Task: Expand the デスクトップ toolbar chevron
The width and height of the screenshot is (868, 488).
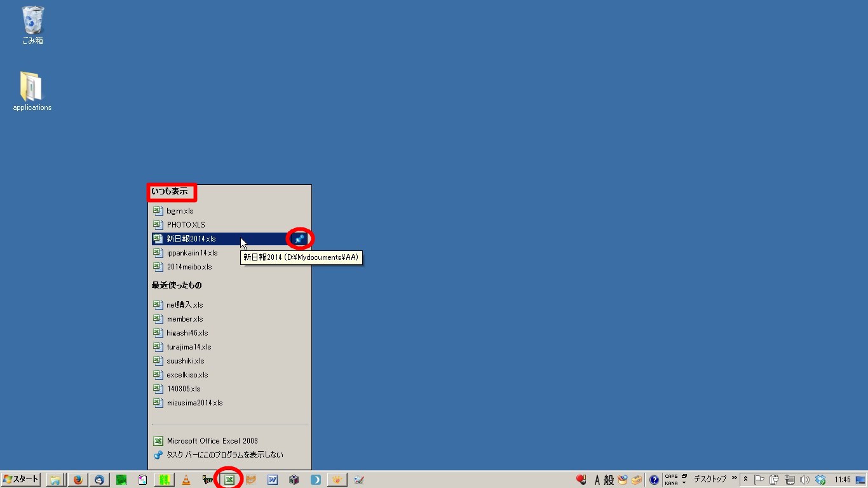Action: pos(735,478)
